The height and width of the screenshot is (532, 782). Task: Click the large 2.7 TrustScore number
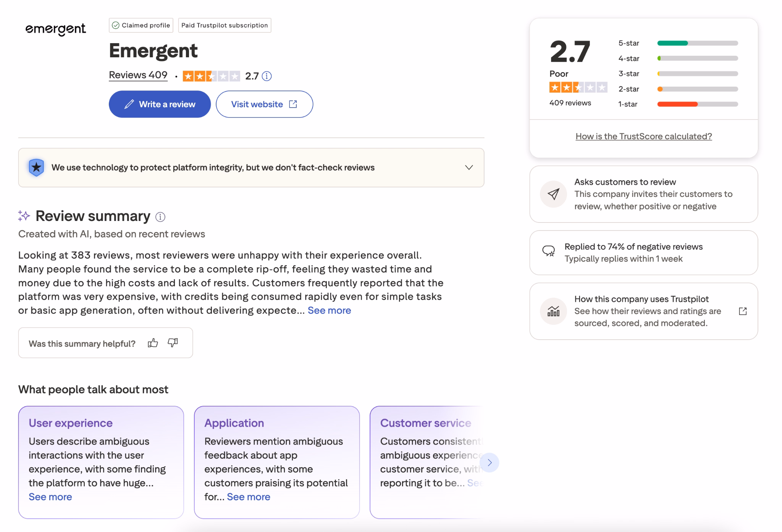pos(570,51)
